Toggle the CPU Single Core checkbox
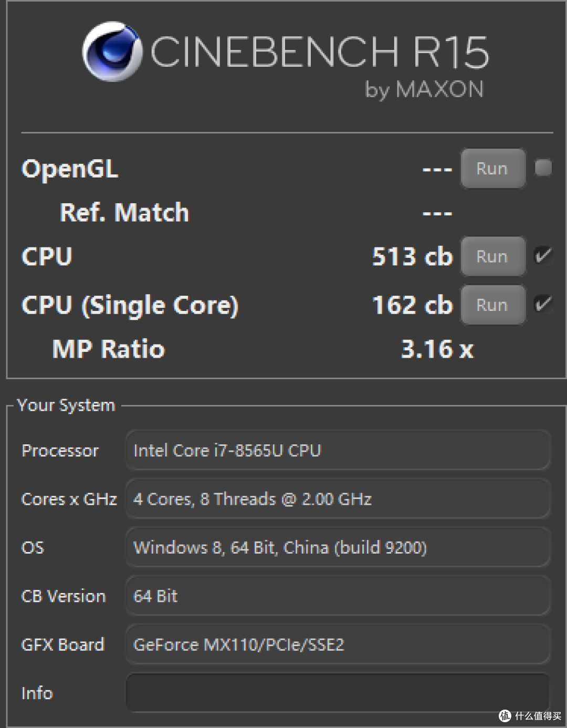 click(x=543, y=304)
